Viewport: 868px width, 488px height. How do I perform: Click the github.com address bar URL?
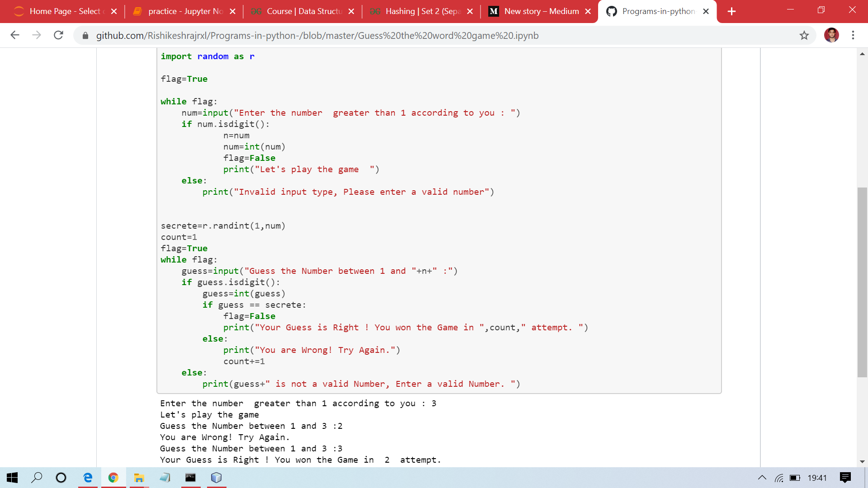pos(316,36)
